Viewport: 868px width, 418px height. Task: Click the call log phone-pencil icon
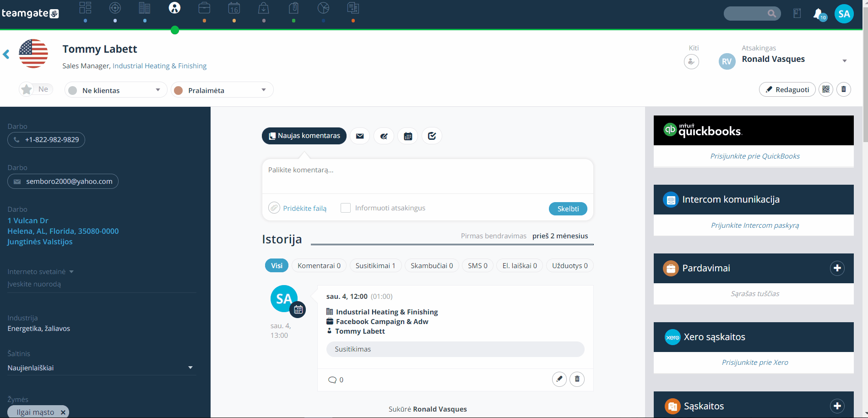(384, 136)
